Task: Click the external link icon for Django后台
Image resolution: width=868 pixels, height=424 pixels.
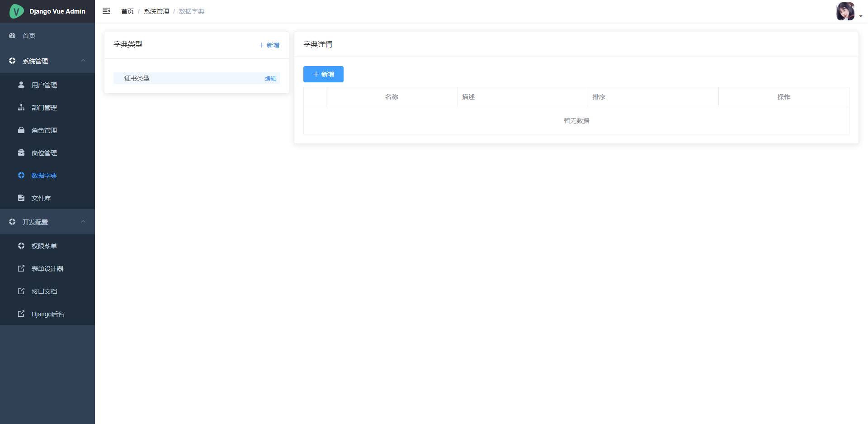Action: [21, 314]
